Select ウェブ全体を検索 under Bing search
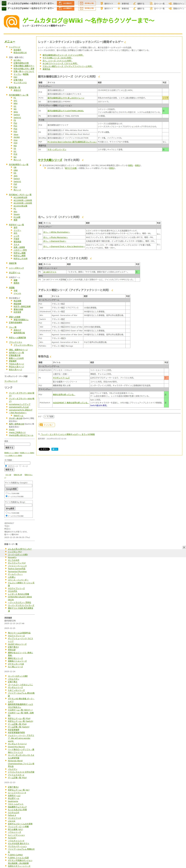This screenshot has height=868, width=186. click(x=6, y=513)
